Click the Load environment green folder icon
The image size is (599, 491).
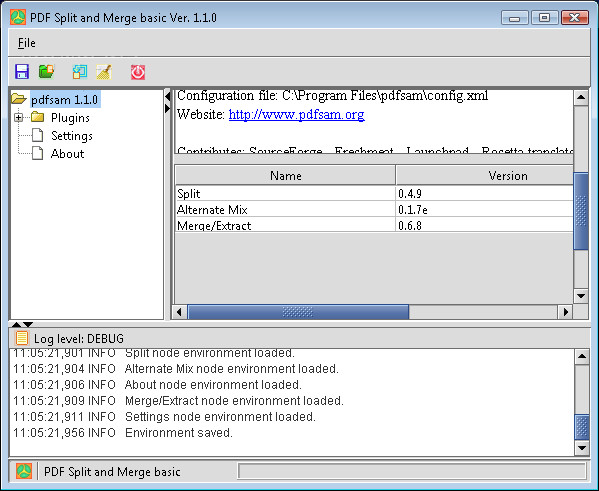tap(46, 71)
